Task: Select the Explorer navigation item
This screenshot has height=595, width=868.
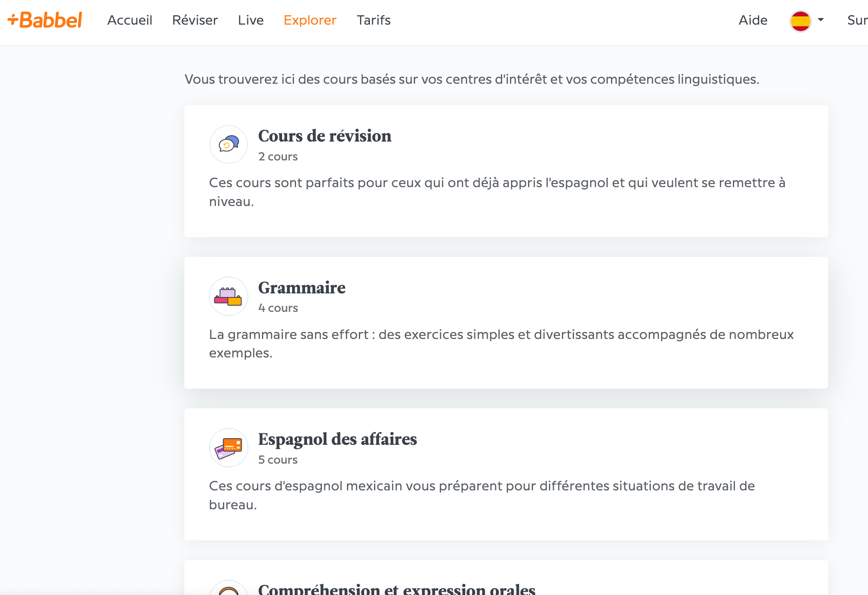Action: pyautogui.click(x=310, y=20)
